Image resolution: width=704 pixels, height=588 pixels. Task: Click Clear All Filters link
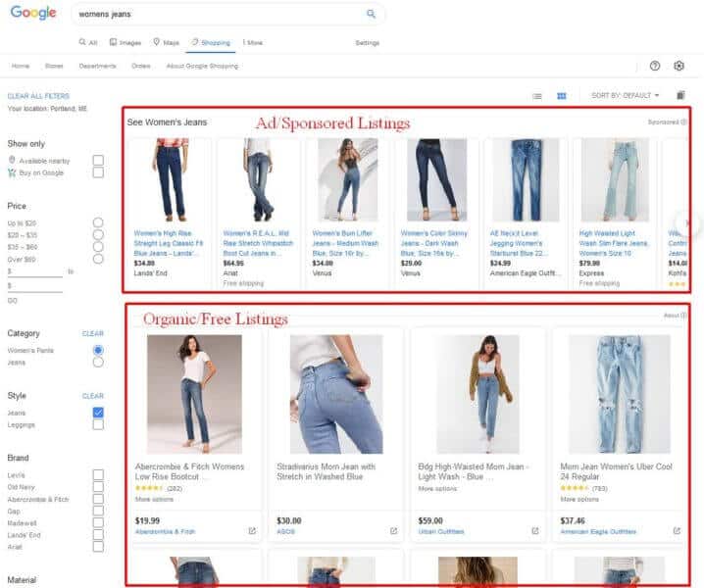[x=38, y=96]
